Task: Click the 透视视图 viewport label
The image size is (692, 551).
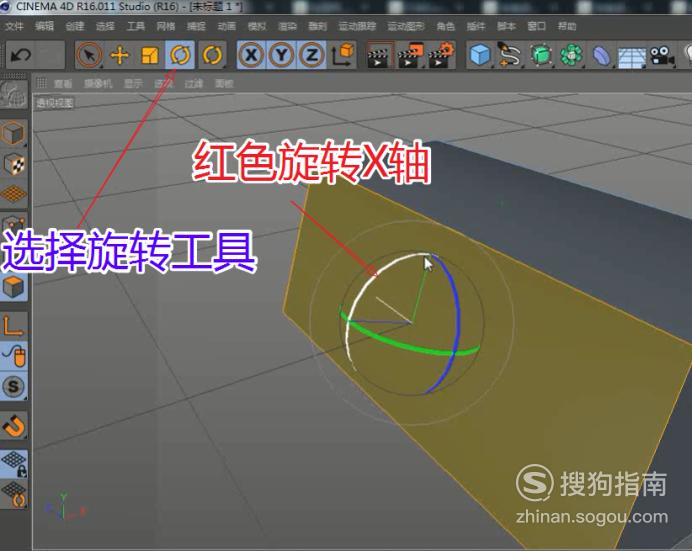Action: pos(55,103)
